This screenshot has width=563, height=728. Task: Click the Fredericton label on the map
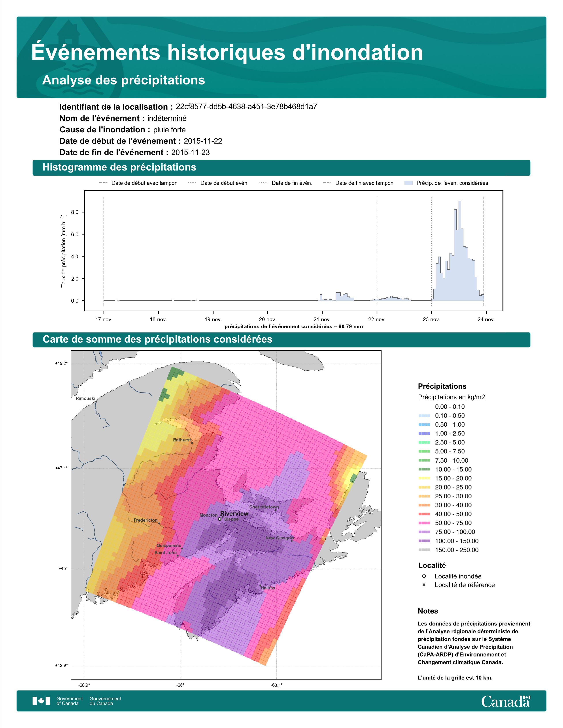pos(145,520)
